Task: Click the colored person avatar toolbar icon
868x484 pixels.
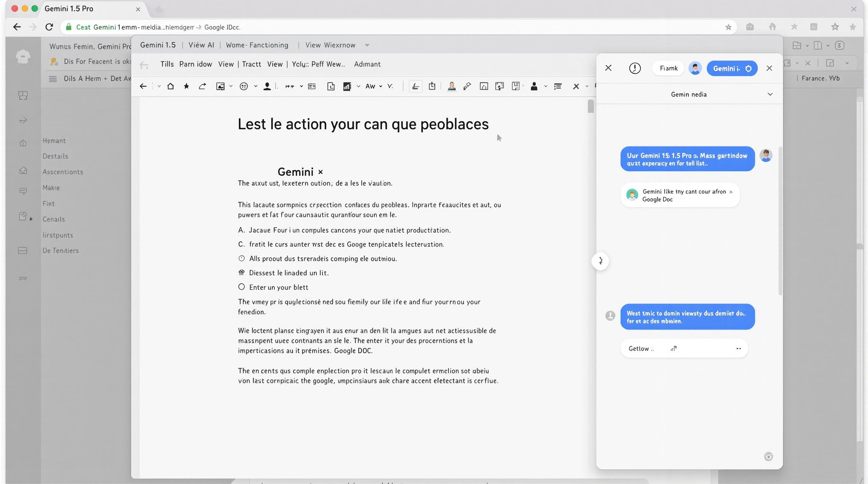Action: coord(452,87)
